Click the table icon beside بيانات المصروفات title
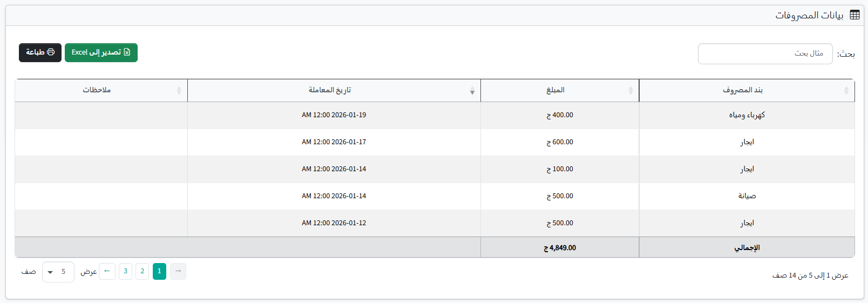 pos(855,15)
